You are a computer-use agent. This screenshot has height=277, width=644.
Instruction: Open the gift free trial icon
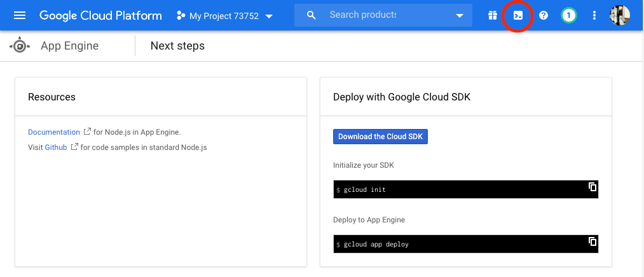[493, 16]
